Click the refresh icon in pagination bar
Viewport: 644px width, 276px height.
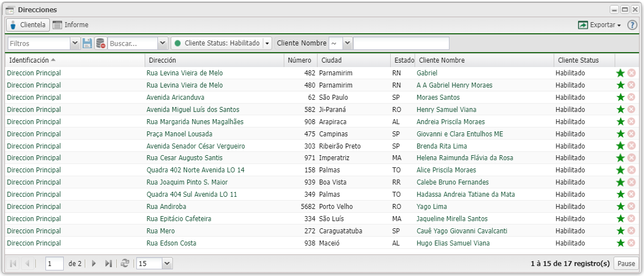[125, 264]
